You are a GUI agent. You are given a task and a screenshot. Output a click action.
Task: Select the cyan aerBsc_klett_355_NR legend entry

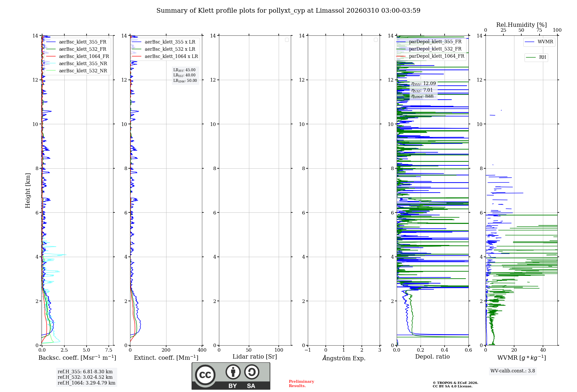click(83, 64)
